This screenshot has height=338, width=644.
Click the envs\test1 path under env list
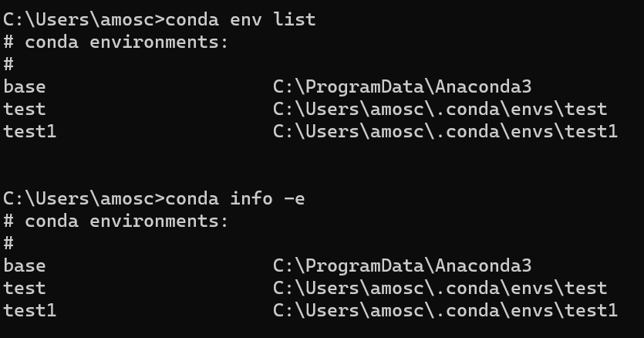pos(445,131)
